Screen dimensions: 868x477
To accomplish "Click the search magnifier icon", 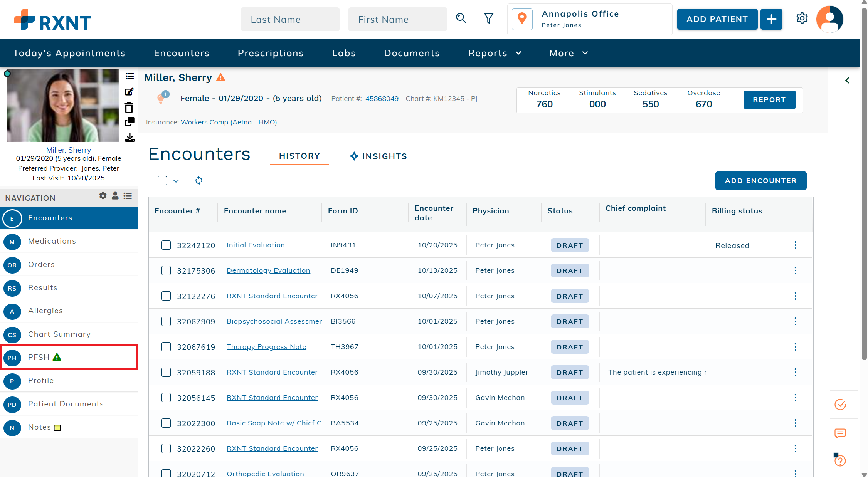I will pos(461,18).
